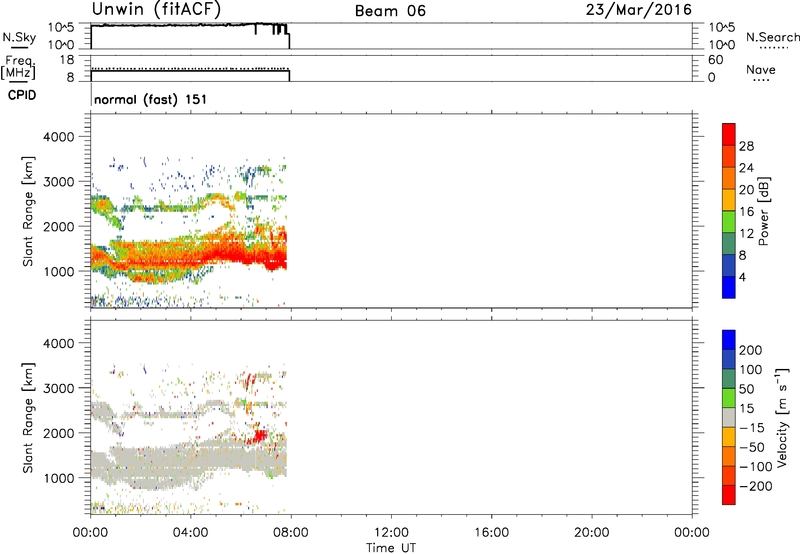Click the red velocity patch near 2000 km
This screenshot has width=800, height=554.
(259, 436)
